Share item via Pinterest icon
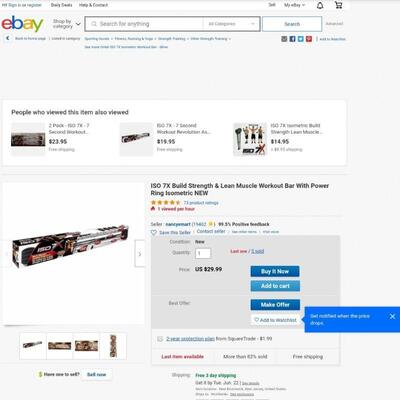Image resolution: width=400 pixels, height=400 pixels. tap(309, 39)
